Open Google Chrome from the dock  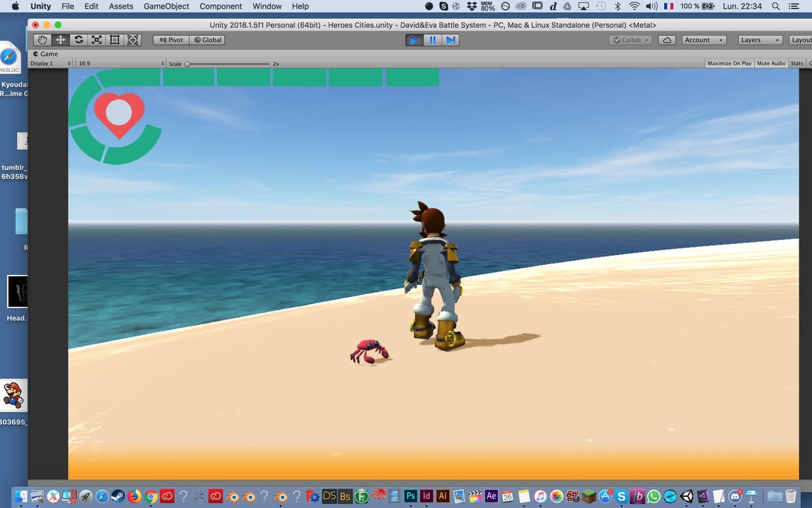[x=151, y=496]
